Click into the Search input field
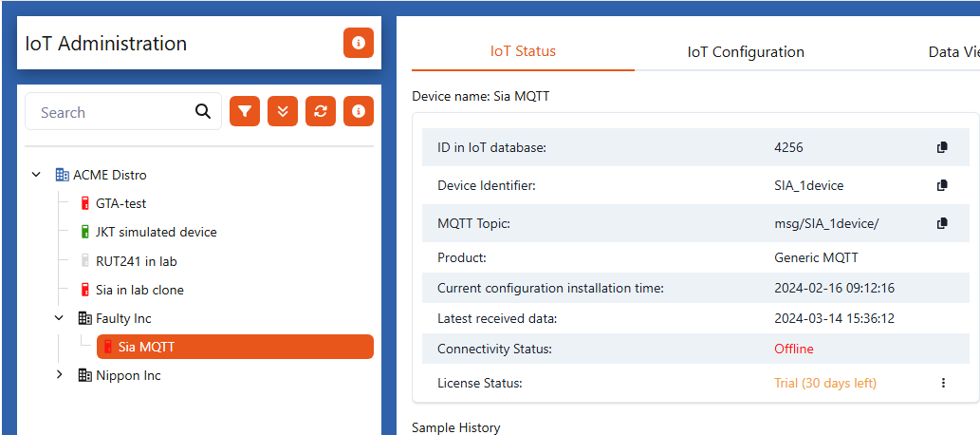The height and width of the screenshot is (435, 980). tap(109, 112)
